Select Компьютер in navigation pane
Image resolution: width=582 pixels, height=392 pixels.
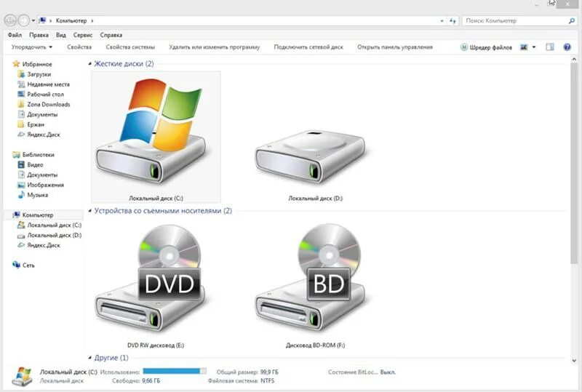tap(33, 215)
